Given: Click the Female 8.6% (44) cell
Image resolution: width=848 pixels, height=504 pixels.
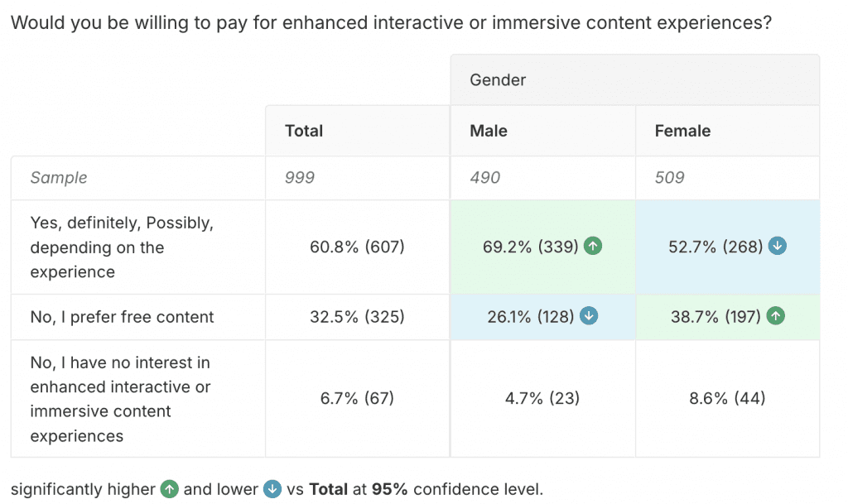Looking at the screenshot, I should [727, 398].
